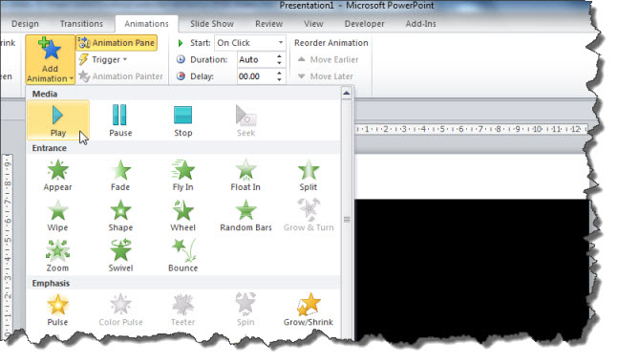Click the gallery scrollbar up arrow

tap(347, 94)
